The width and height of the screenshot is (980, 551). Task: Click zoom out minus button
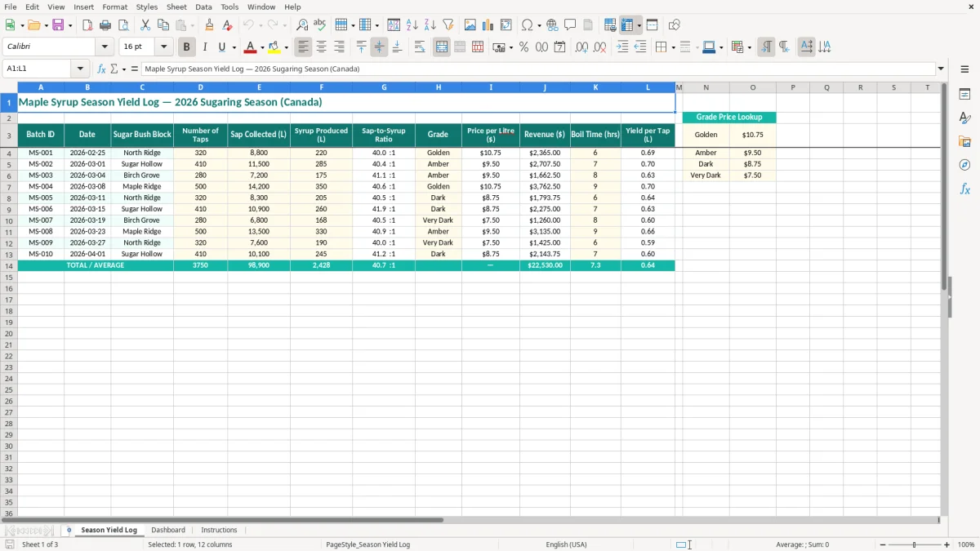[x=883, y=544]
